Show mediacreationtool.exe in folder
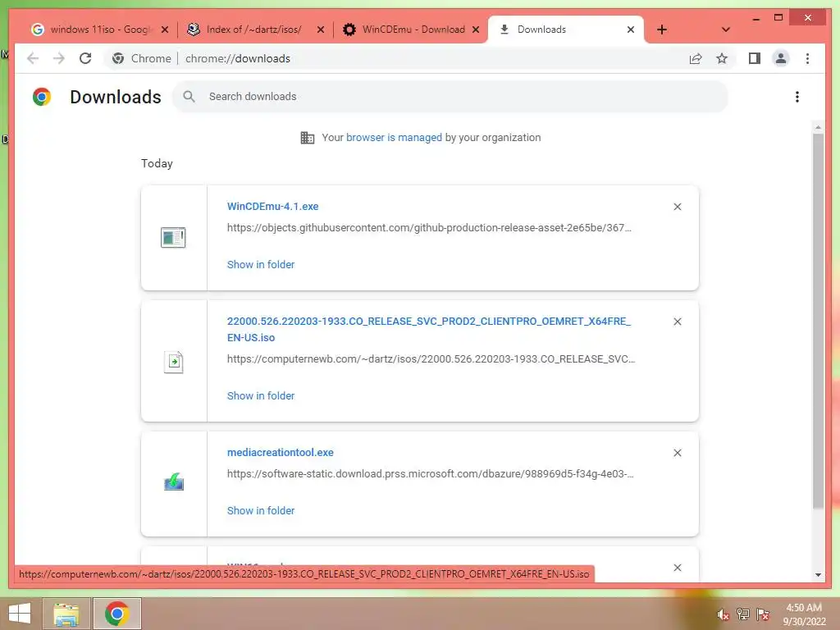The height and width of the screenshot is (630, 840). [x=261, y=510]
